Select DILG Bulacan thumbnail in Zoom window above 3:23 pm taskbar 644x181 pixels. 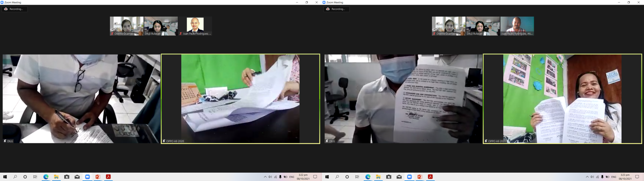(483, 26)
